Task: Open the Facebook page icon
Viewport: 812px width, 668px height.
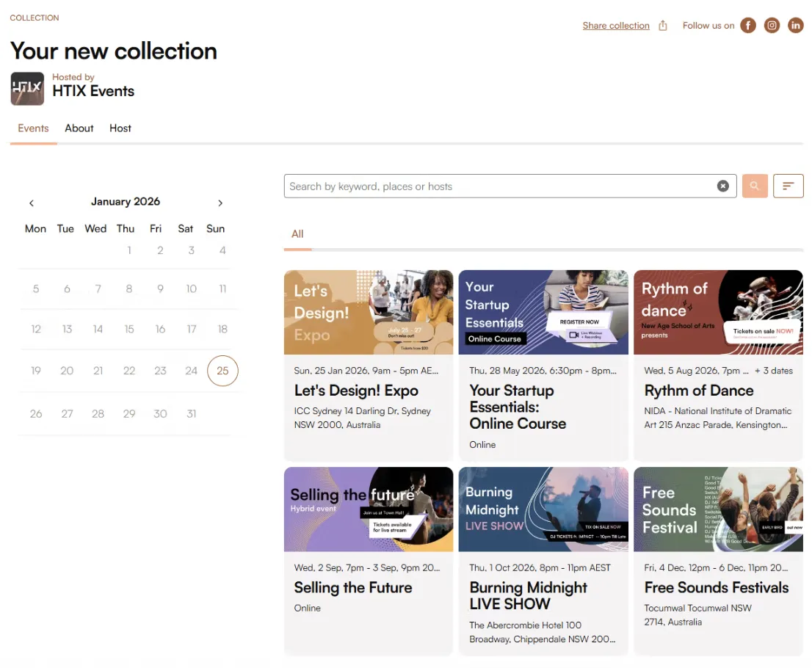Action: point(748,26)
